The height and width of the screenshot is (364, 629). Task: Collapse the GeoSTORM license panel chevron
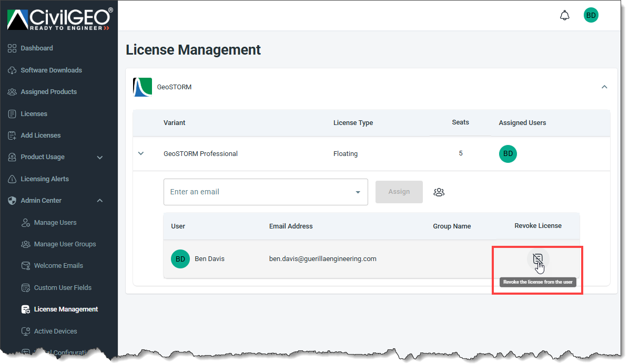point(604,87)
